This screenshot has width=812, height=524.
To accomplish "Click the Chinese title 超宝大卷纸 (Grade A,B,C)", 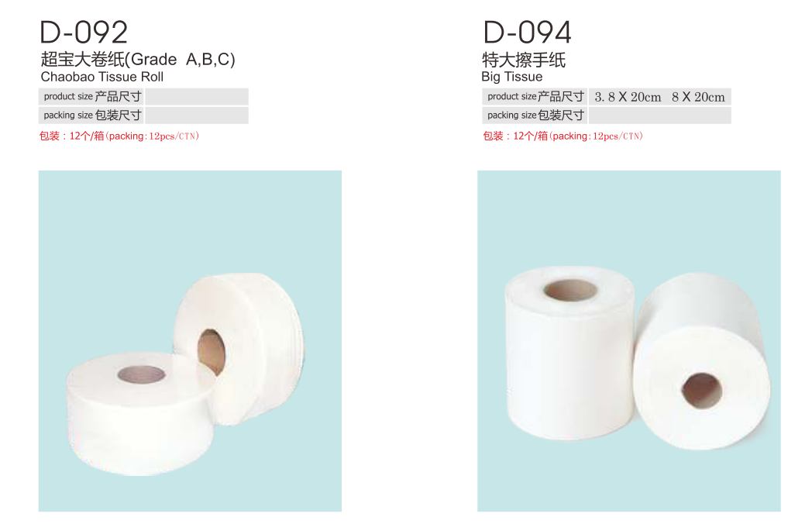I will pyautogui.click(x=138, y=60).
